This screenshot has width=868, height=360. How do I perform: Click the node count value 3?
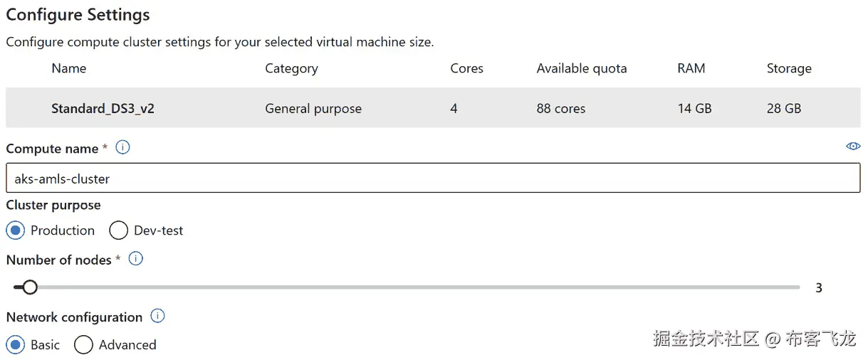[819, 288]
